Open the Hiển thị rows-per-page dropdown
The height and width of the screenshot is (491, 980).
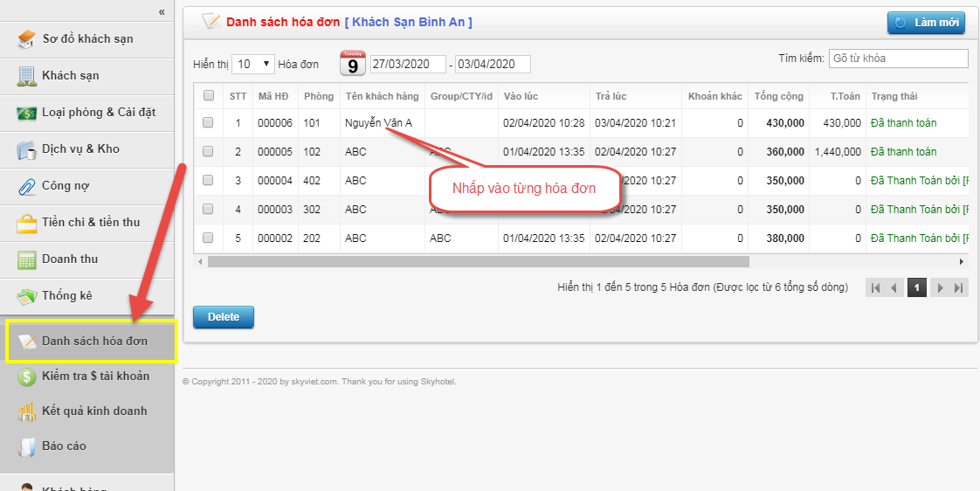[x=253, y=64]
